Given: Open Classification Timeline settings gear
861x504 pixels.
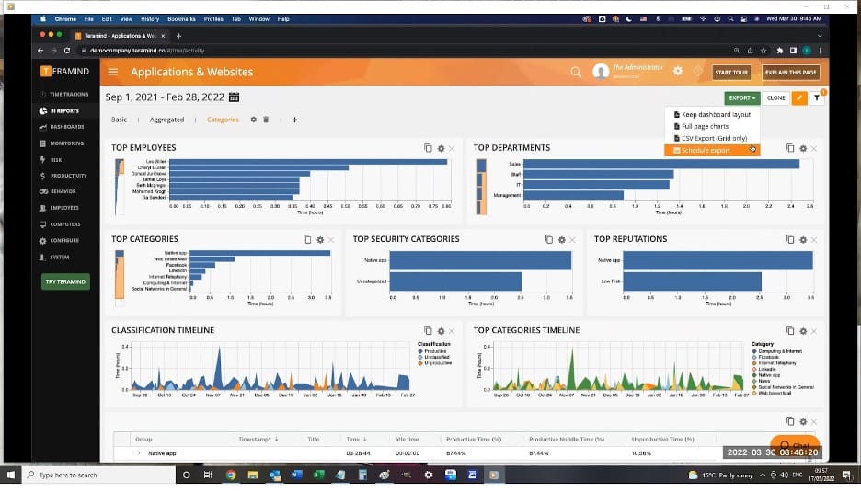Looking at the screenshot, I should (441, 330).
